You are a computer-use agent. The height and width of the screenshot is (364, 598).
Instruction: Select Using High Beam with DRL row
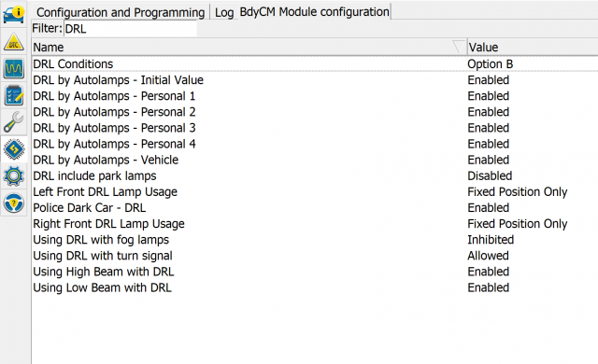(315, 272)
